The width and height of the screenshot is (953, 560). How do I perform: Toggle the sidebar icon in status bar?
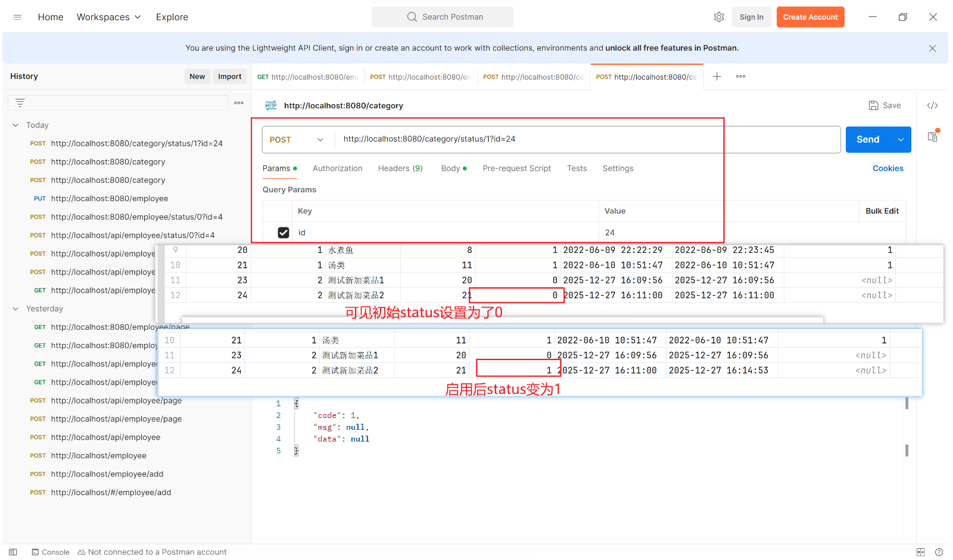coord(13,552)
